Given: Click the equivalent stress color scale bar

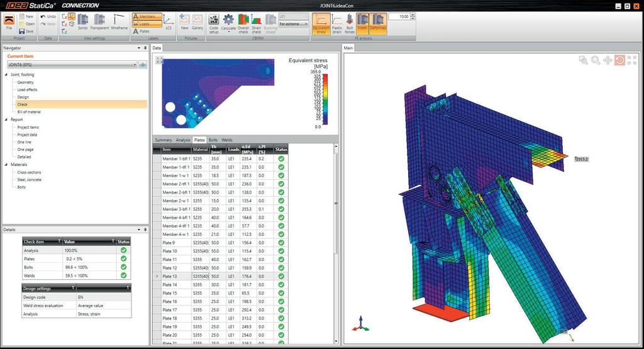Looking at the screenshot, I should tap(325, 99).
